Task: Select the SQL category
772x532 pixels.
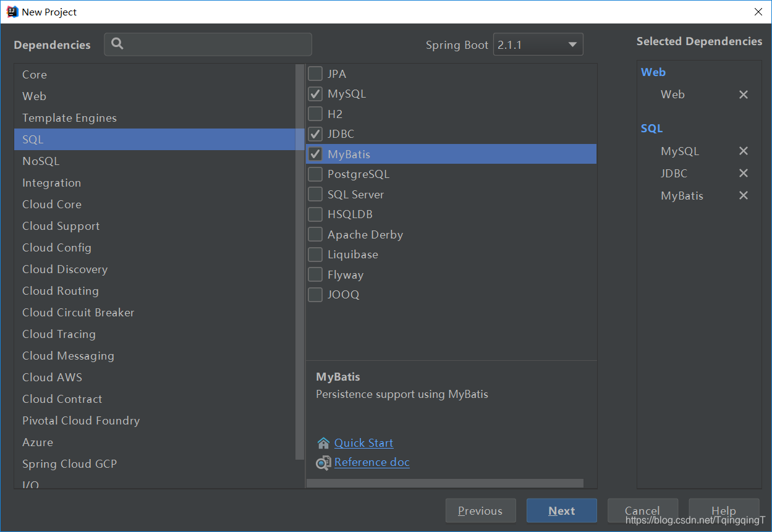Action: pos(155,140)
